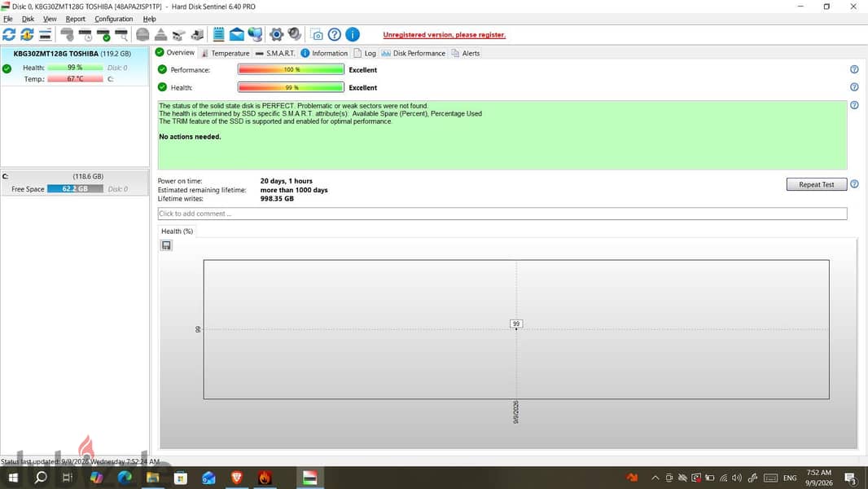Click the Free Space 62.2 GB bar
The height and width of the screenshot is (489, 868).
click(75, 189)
